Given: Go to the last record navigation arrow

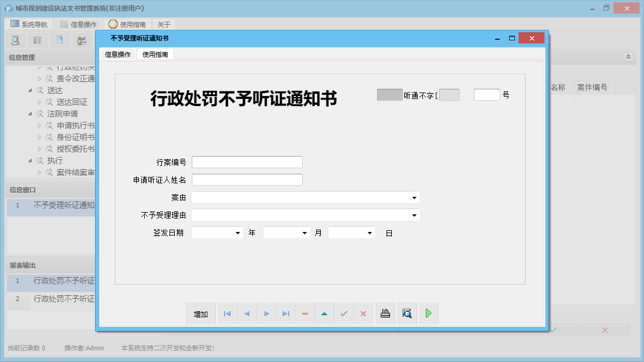Looking at the screenshot, I should 286,313.
